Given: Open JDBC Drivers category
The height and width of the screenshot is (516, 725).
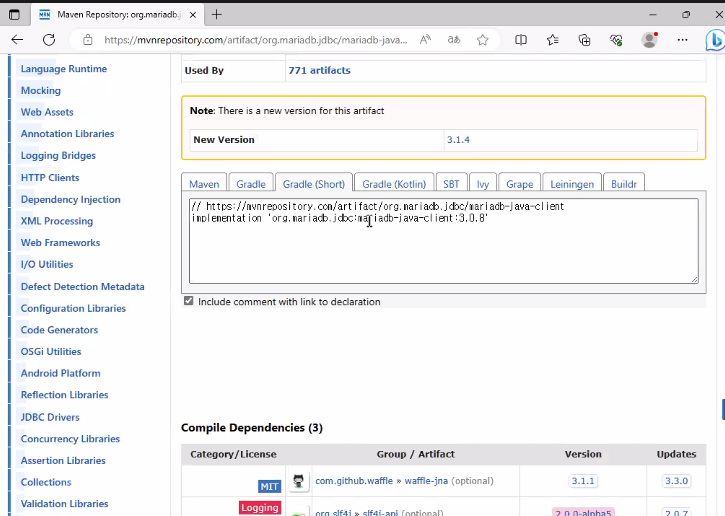Looking at the screenshot, I should [x=50, y=417].
